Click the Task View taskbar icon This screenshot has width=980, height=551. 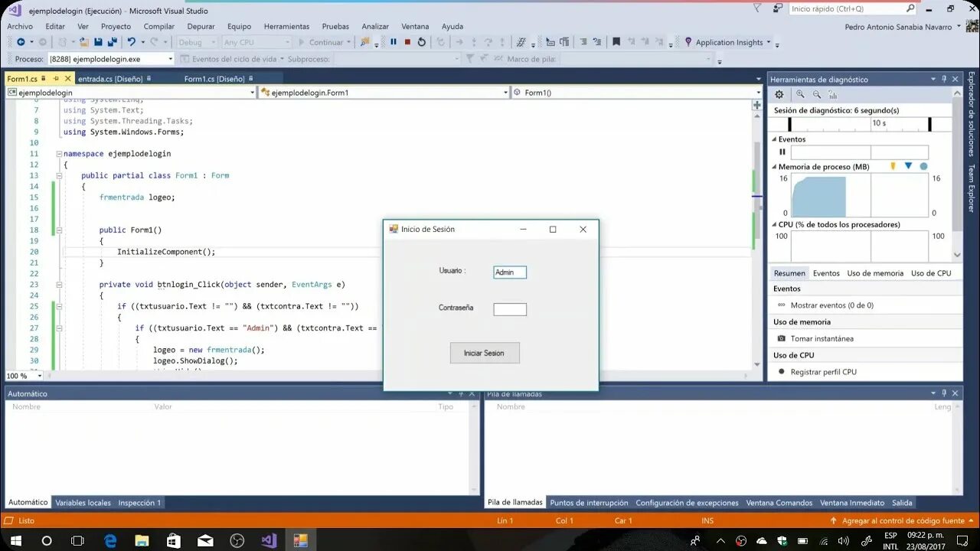(77, 540)
